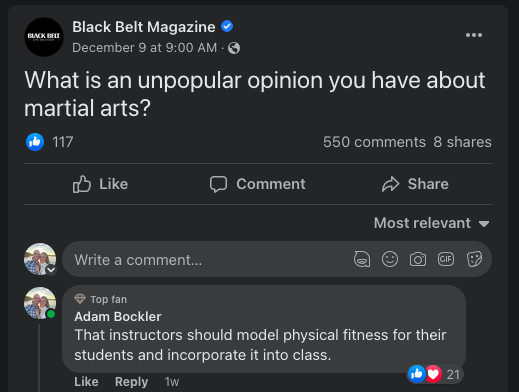The width and height of the screenshot is (519, 392).
Task: Open the 8 shares link
Action: pos(462,142)
